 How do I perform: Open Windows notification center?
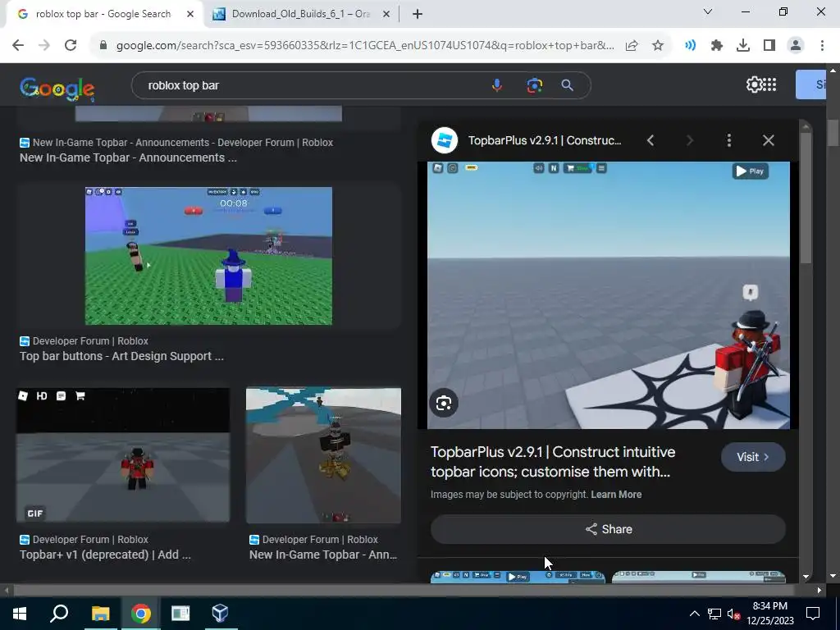[813, 614]
